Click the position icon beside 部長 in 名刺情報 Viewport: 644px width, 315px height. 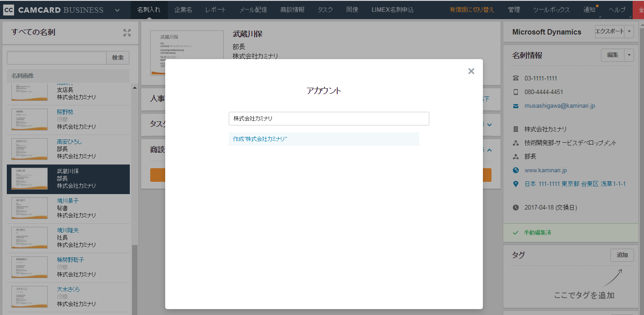coord(516,156)
